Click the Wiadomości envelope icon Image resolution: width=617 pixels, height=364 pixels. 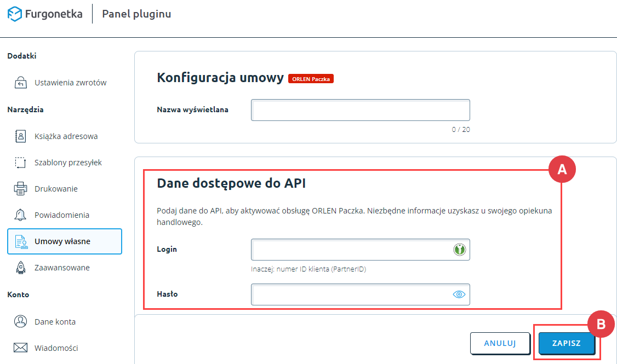point(20,348)
